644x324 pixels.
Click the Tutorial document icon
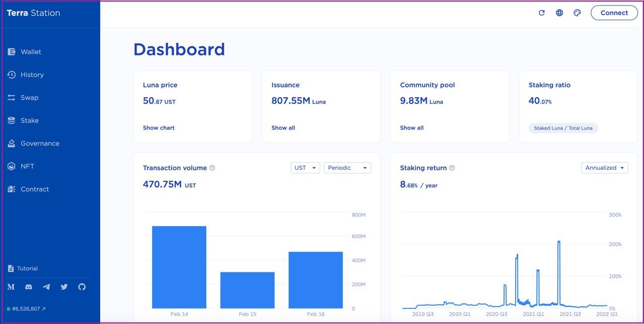11,269
